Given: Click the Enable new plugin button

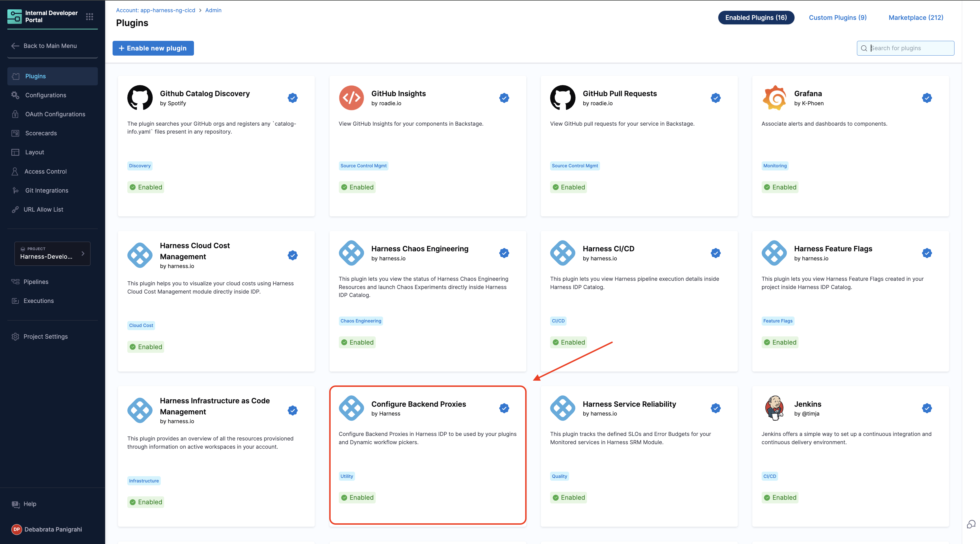Looking at the screenshot, I should click(153, 48).
